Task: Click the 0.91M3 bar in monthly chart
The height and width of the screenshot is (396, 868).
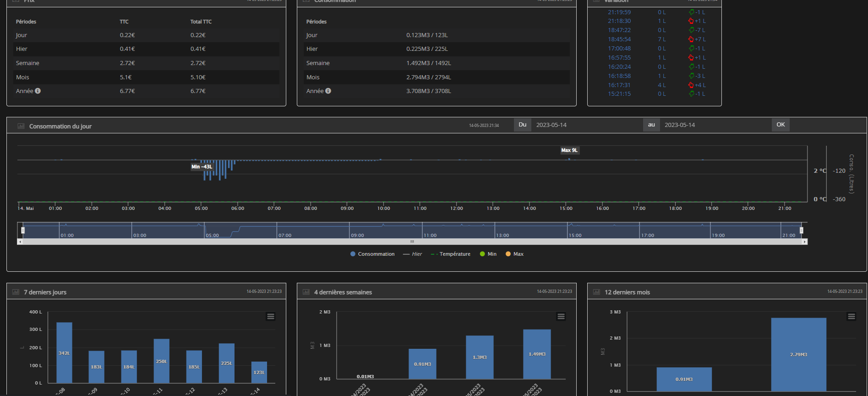Action: 684,379
